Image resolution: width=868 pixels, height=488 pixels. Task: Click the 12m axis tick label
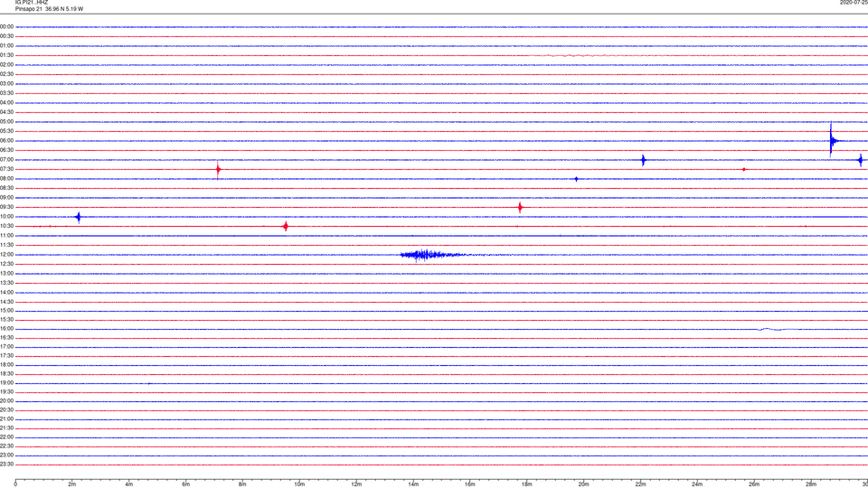click(356, 484)
